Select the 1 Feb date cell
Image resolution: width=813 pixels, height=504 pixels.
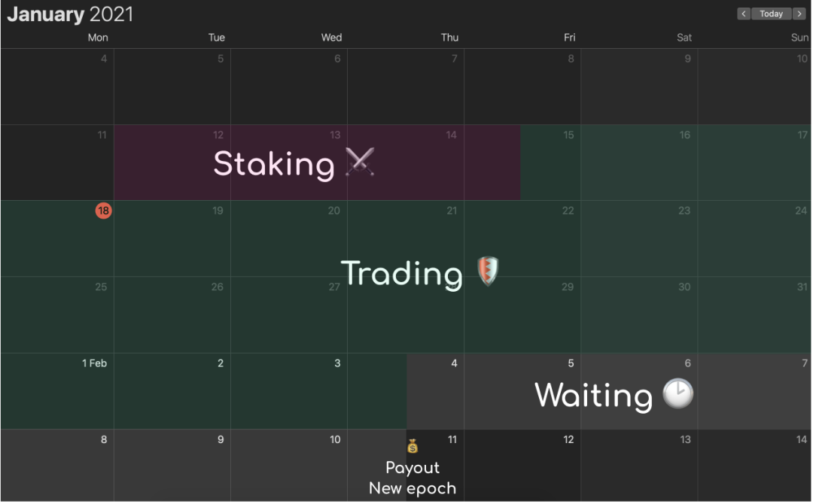(x=57, y=391)
